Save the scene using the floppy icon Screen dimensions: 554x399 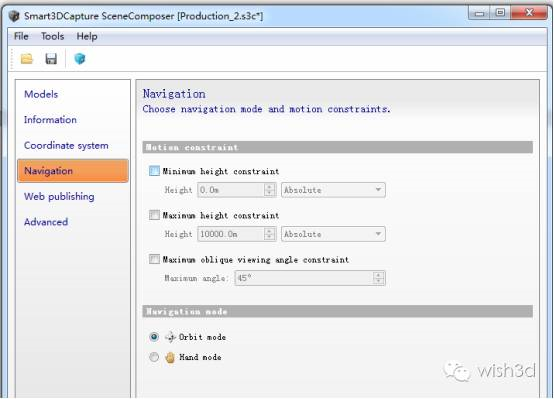(x=51, y=59)
